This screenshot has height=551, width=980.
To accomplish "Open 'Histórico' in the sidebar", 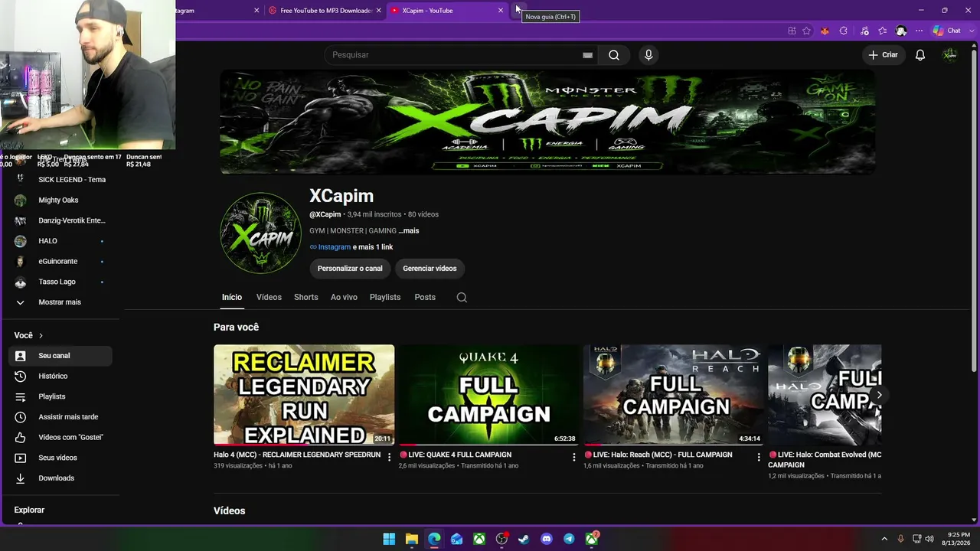I will 60,377.
